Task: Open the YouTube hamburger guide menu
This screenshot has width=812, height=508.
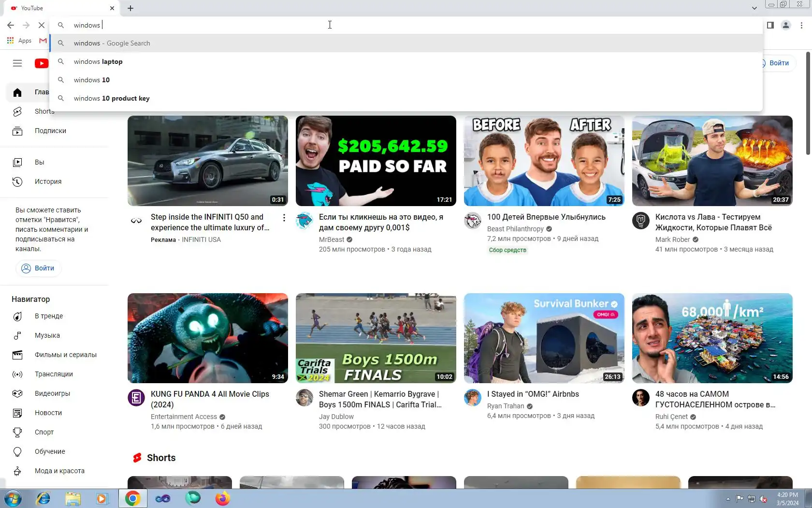Action: [x=17, y=63]
